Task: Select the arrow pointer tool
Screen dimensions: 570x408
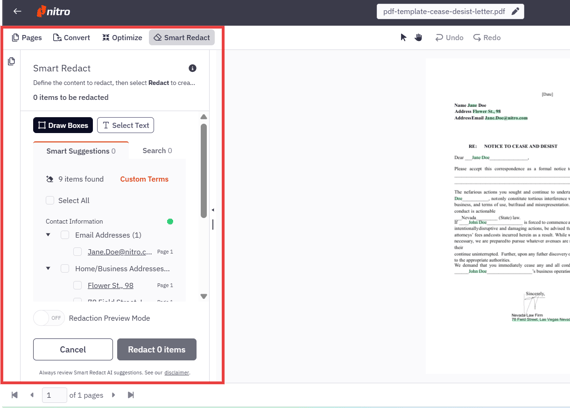Action: (403, 37)
